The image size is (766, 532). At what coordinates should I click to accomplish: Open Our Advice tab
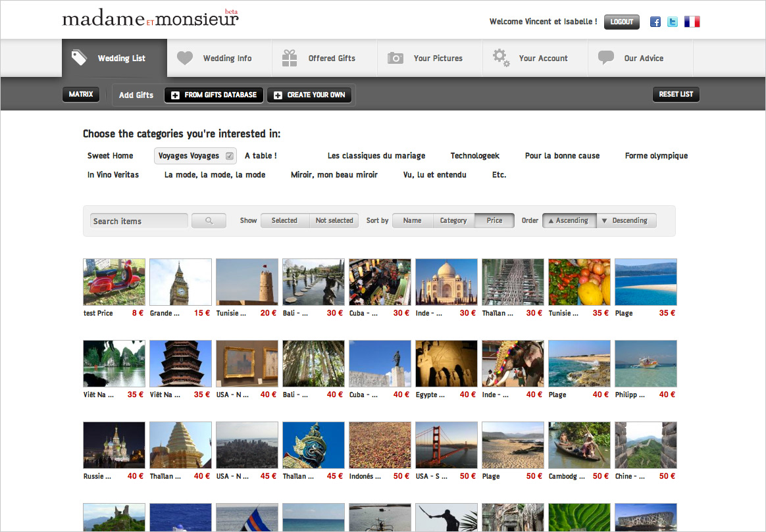[640, 58]
